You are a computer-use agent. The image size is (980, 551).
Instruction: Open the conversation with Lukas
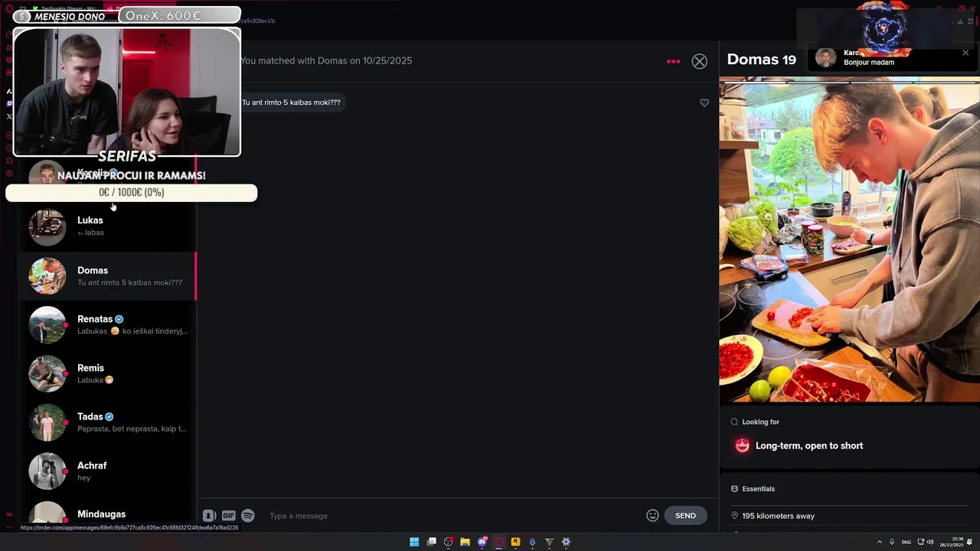[107, 226]
